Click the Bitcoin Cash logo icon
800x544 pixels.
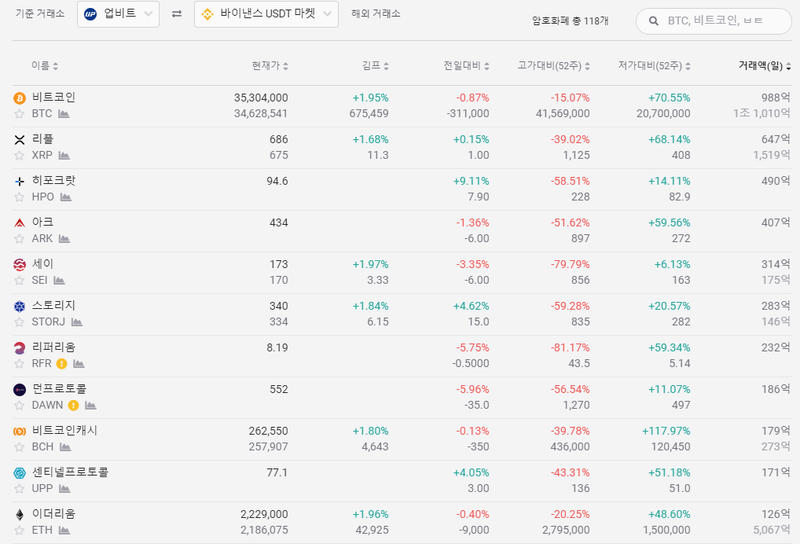click(x=19, y=431)
